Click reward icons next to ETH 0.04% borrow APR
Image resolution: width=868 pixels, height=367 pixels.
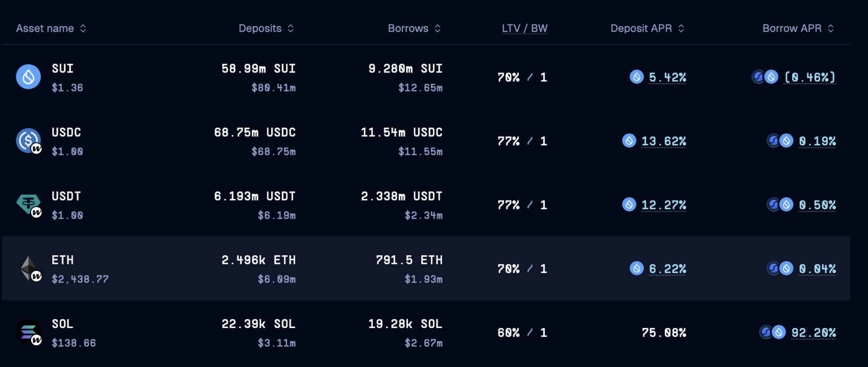click(780, 268)
